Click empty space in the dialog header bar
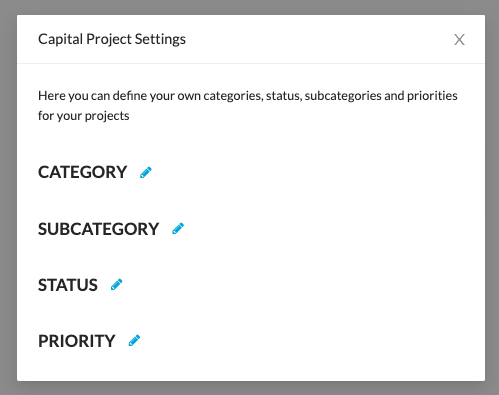The width and height of the screenshot is (499, 395). 317,39
